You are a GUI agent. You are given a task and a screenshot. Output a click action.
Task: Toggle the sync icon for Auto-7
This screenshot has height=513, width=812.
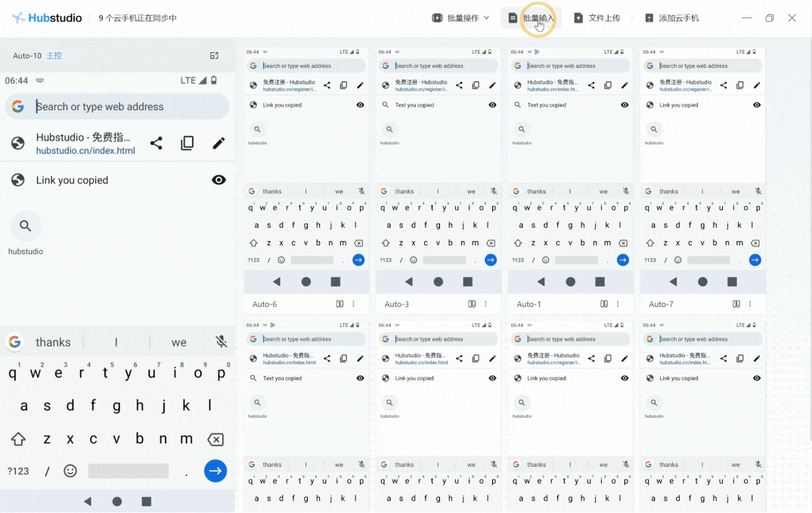(736, 304)
